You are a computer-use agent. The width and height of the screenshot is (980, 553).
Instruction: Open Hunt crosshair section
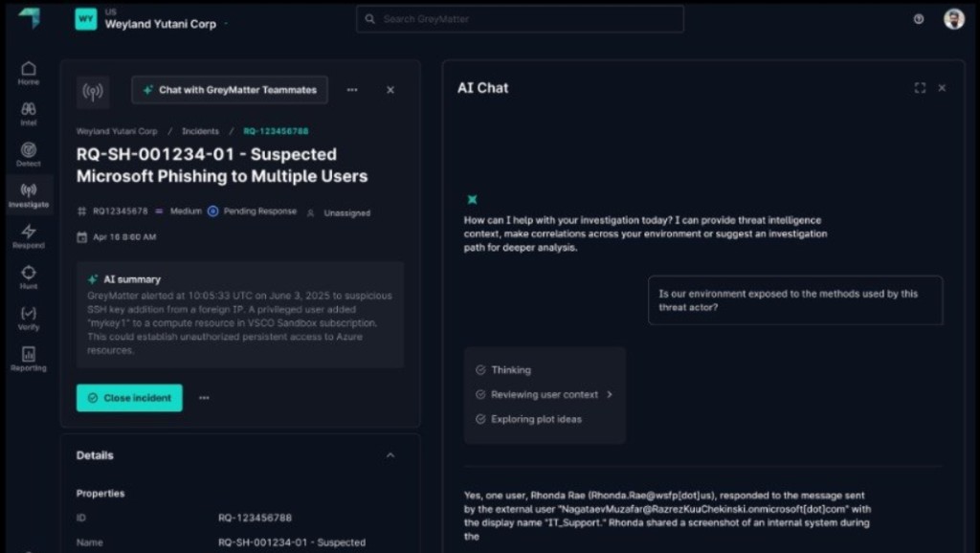pyautogui.click(x=28, y=277)
